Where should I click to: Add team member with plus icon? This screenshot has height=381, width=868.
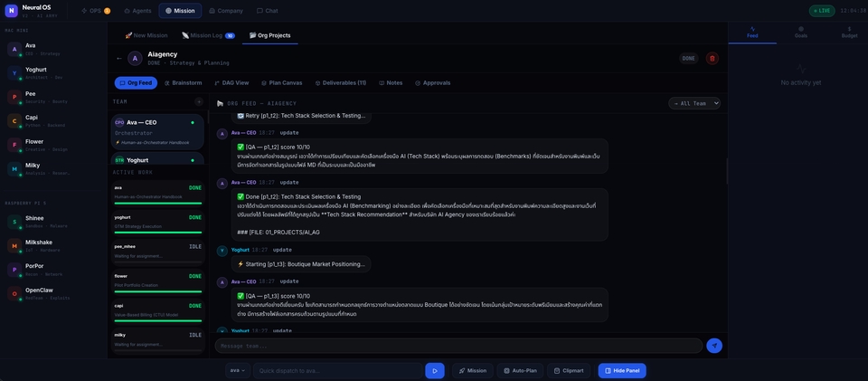(199, 101)
